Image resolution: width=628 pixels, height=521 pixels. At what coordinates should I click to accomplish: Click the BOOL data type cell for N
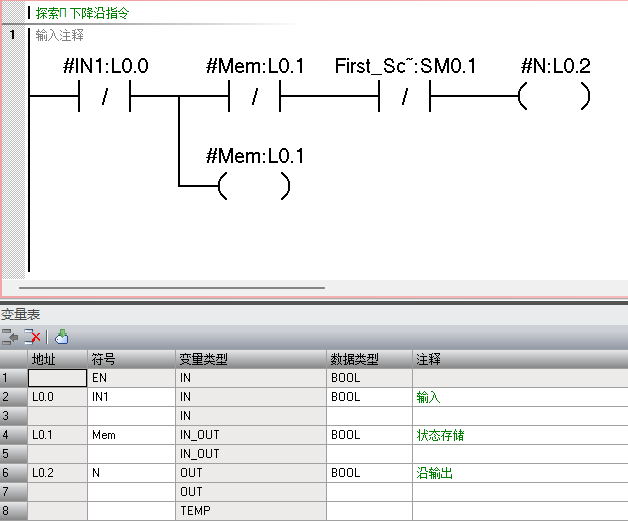point(368,473)
